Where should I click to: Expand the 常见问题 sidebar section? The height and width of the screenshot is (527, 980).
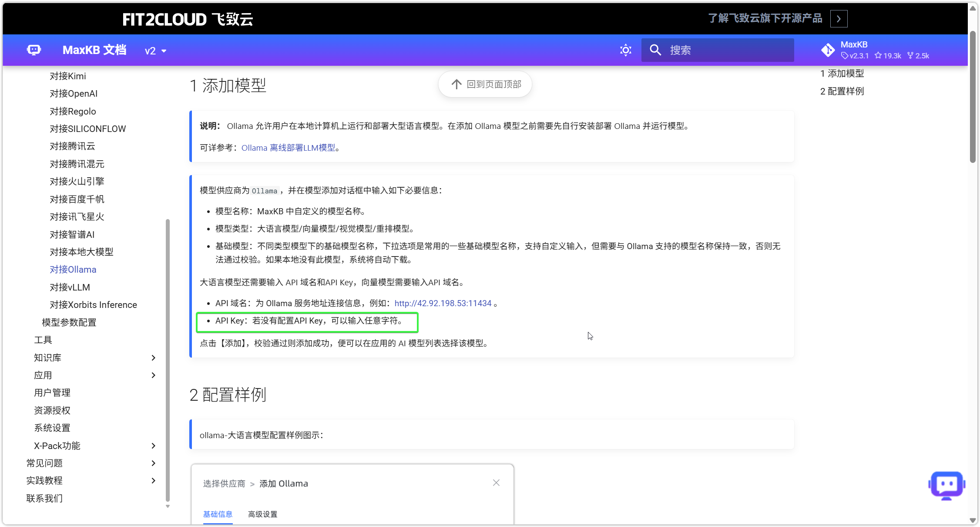(x=153, y=463)
